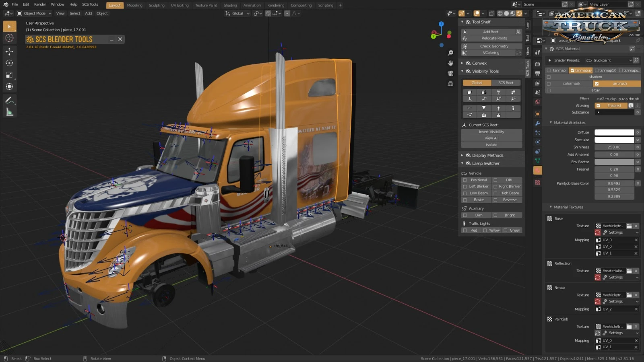Click the Shader Presets search magnifier icon

(636, 60)
